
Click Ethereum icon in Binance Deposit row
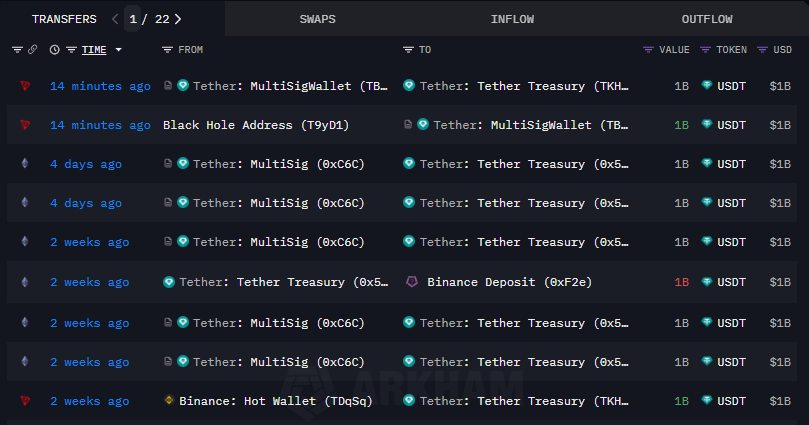(25, 282)
